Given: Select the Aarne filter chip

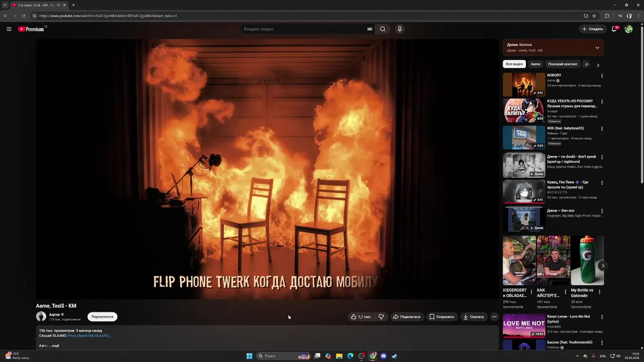Looking at the screenshot, I should pyautogui.click(x=535, y=64).
